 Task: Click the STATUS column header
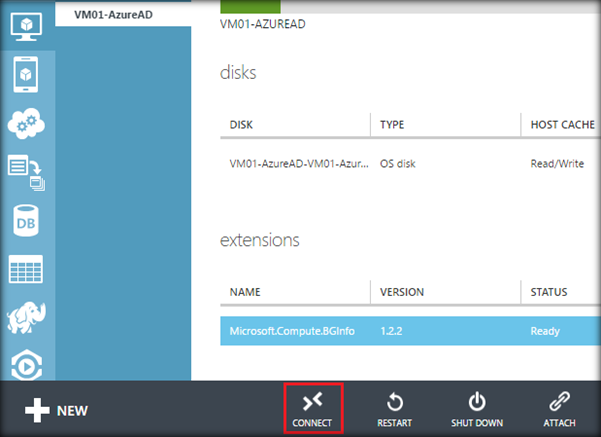[x=548, y=292]
